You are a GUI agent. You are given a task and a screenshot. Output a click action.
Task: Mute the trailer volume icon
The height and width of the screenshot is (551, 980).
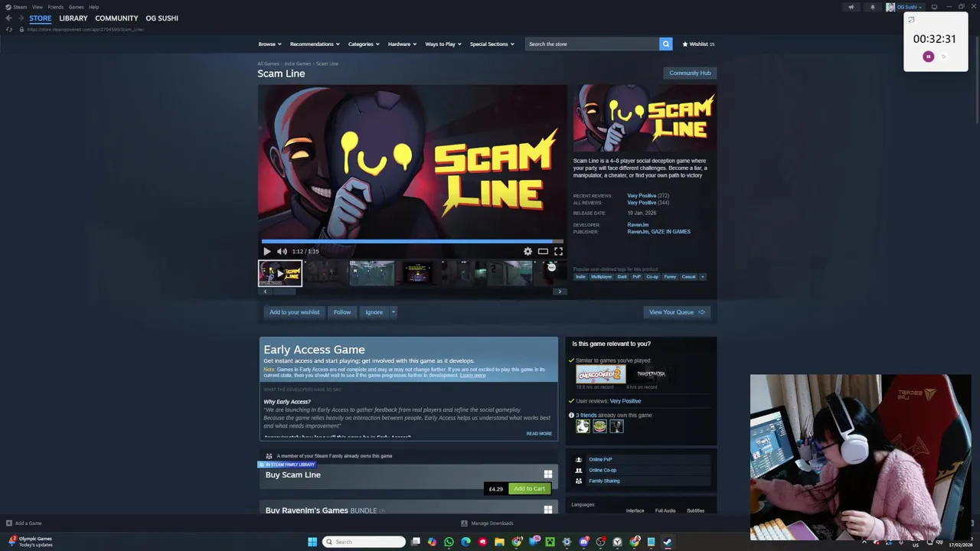(x=282, y=251)
